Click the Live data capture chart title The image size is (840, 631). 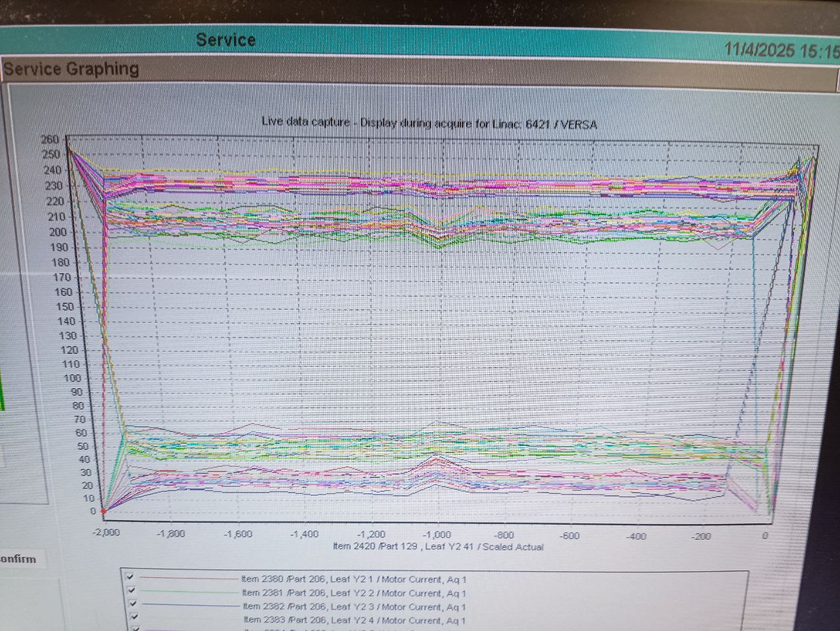pyautogui.click(x=429, y=123)
